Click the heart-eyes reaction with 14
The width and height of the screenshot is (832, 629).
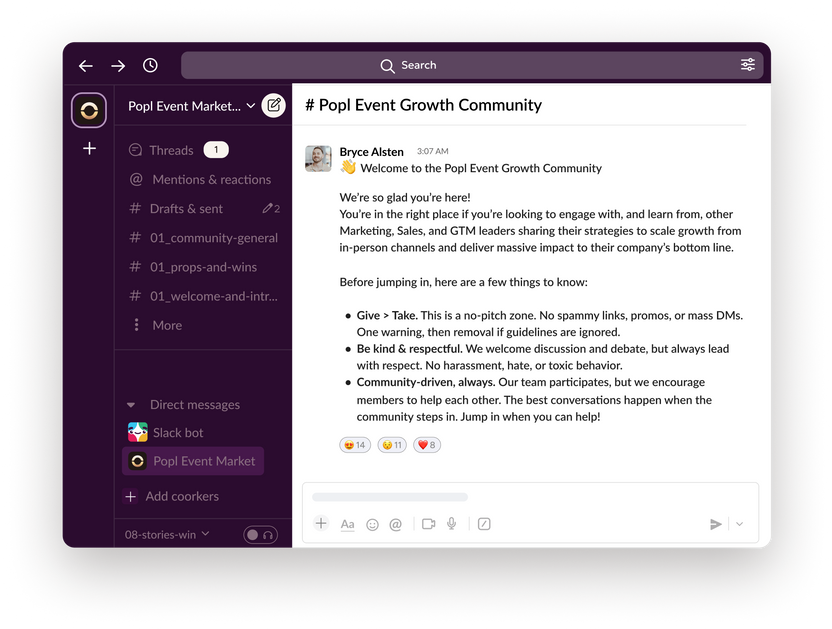click(x=355, y=445)
